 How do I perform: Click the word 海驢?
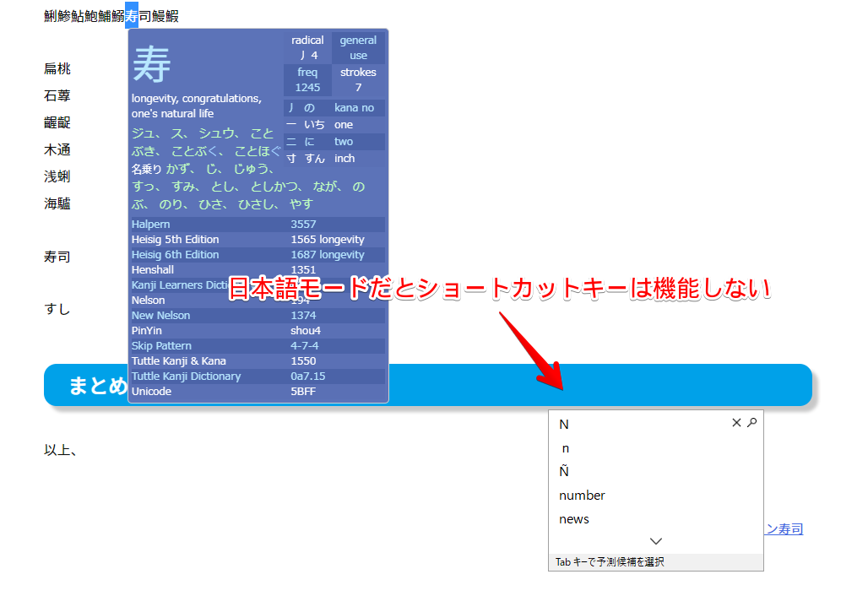coord(57,203)
